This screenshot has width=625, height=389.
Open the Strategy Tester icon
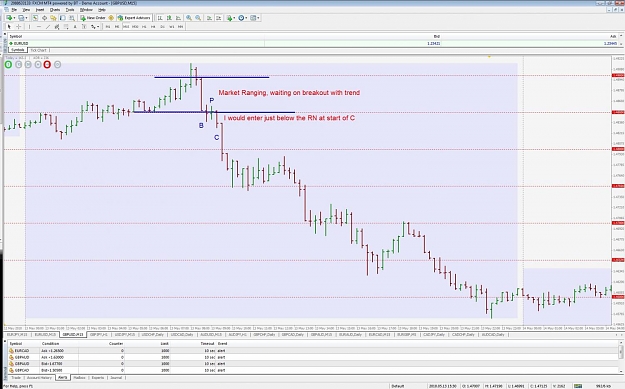point(72,18)
